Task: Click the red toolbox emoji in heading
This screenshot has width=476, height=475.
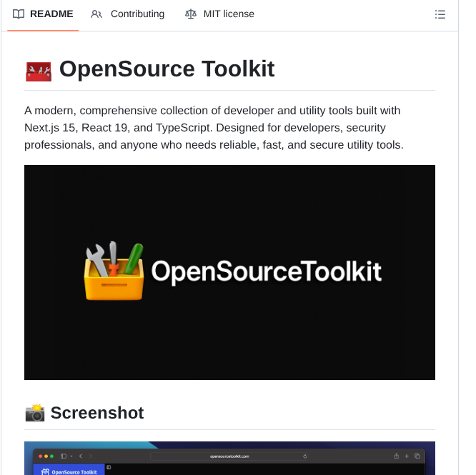Action: 39,71
